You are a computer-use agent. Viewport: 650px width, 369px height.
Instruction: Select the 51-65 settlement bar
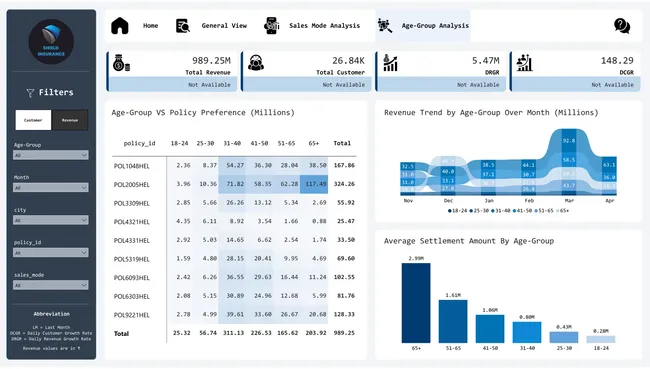pyautogui.click(x=453, y=321)
